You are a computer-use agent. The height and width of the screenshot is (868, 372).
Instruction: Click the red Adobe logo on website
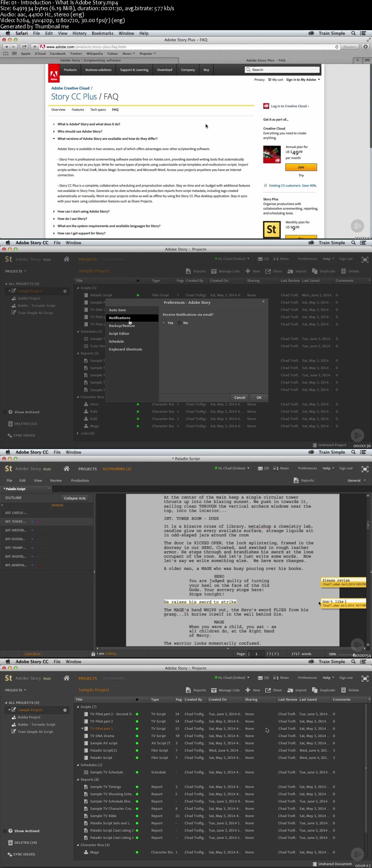pos(54,74)
